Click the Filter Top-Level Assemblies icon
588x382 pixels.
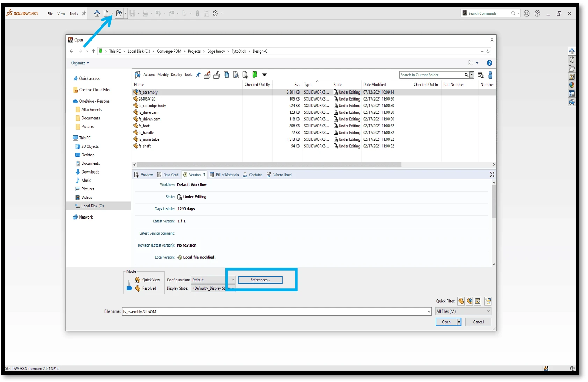coord(488,301)
